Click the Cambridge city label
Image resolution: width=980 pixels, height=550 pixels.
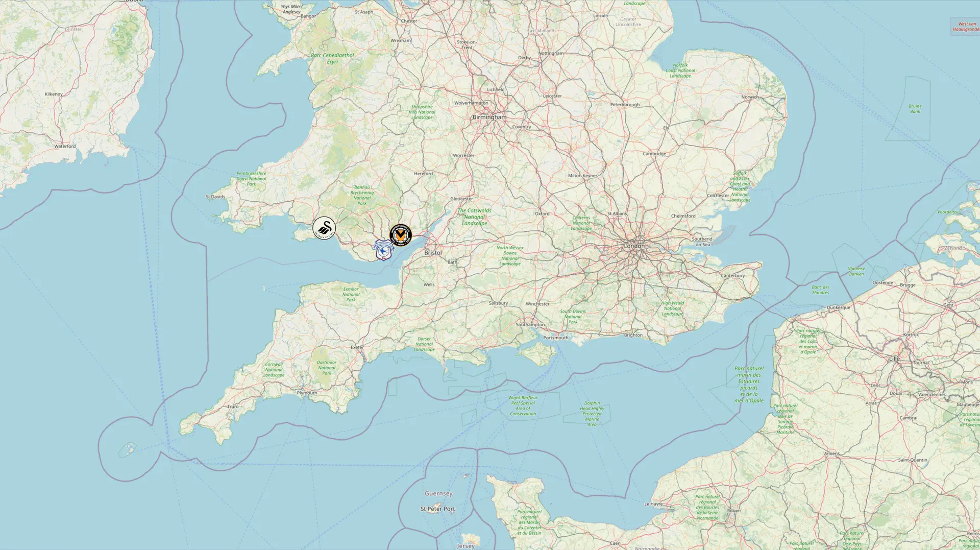click(x=654, y=154)
